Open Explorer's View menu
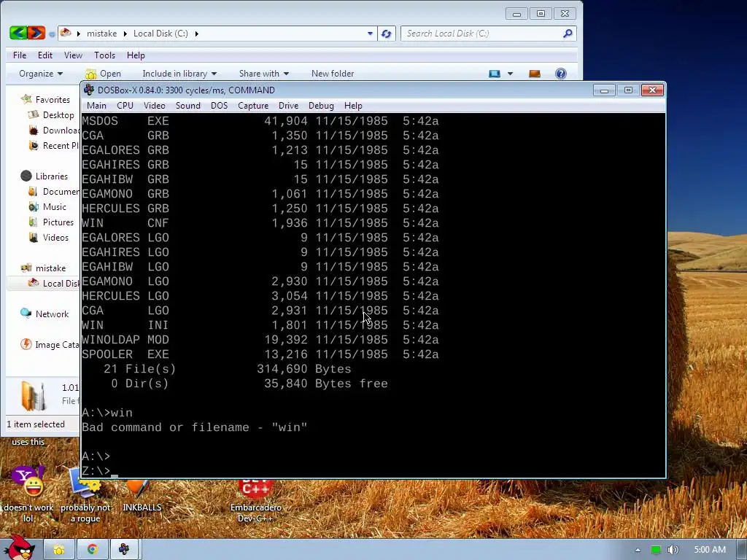The width and height of the screenshot is (747, 560). tap(74, 55)
